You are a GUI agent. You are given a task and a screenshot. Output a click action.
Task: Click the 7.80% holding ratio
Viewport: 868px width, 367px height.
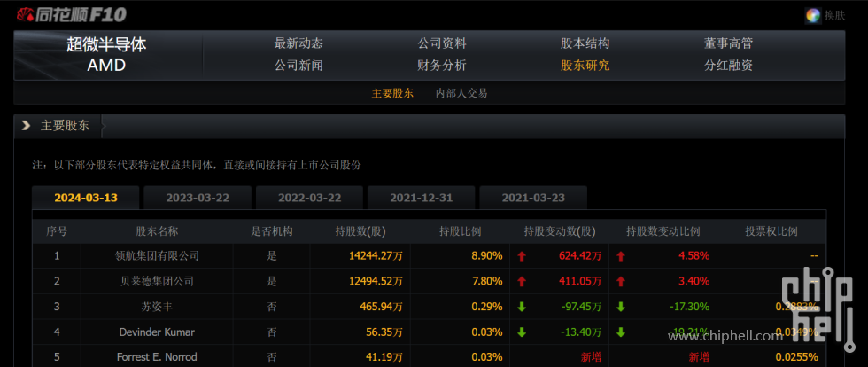pos(487,282)
